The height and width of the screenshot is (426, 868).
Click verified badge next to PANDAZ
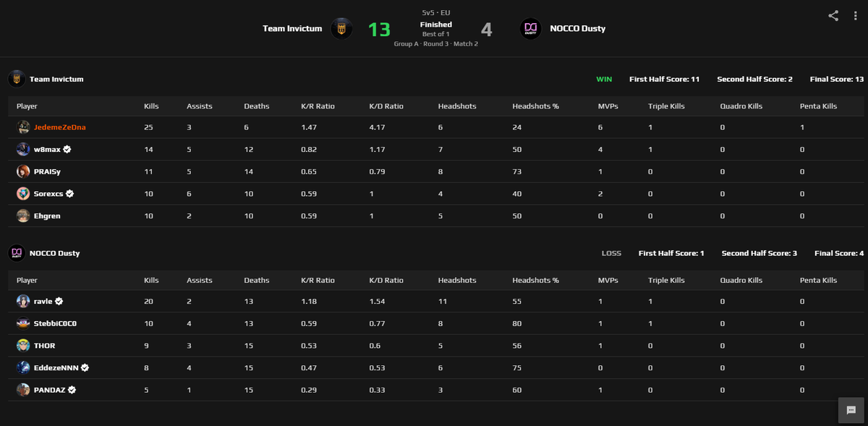point(72,390)
